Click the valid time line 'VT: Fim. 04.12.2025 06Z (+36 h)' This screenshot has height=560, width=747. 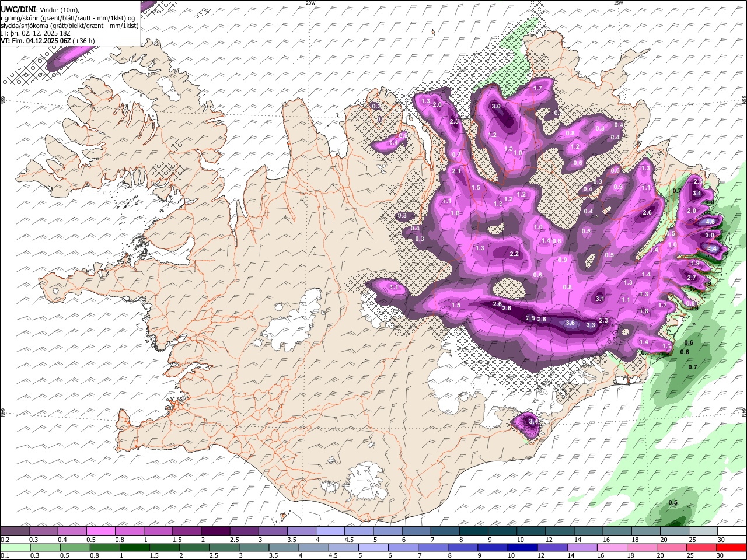point(48,41)
